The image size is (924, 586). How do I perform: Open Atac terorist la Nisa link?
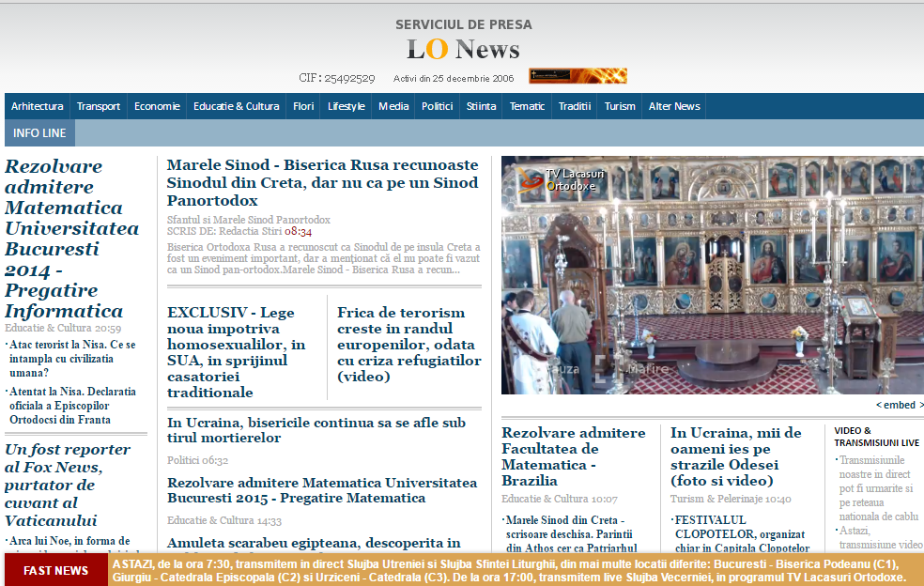coord(72,359)
